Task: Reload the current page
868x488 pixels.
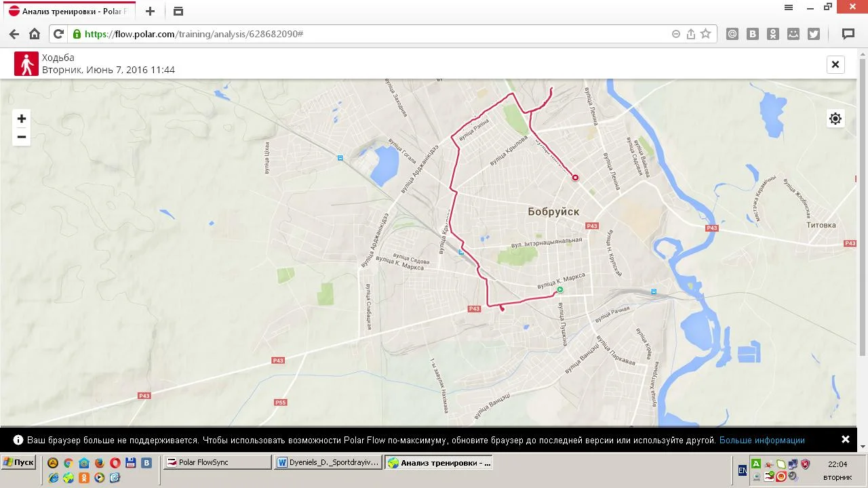Action: point(58,34)
